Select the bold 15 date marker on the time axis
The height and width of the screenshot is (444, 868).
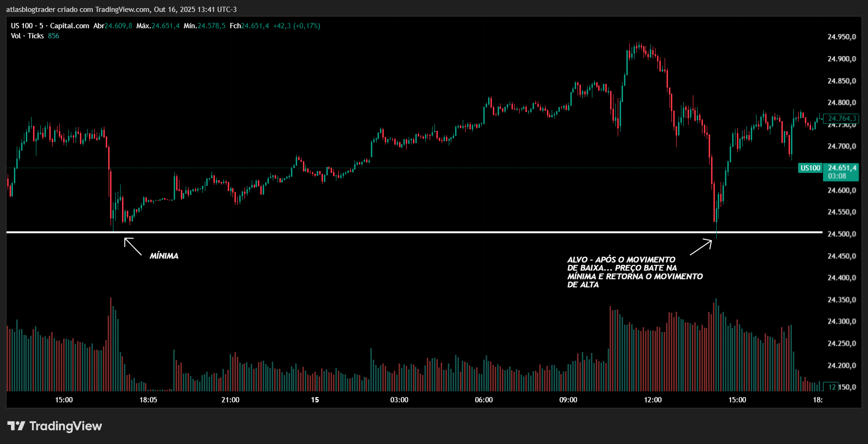pos(315,400)
